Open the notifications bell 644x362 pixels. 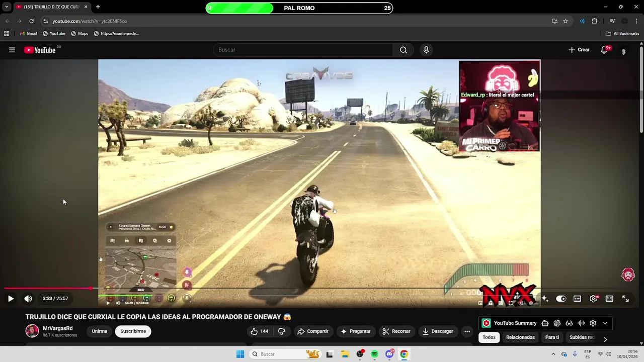pyautogui.click(x=604, y=50)
